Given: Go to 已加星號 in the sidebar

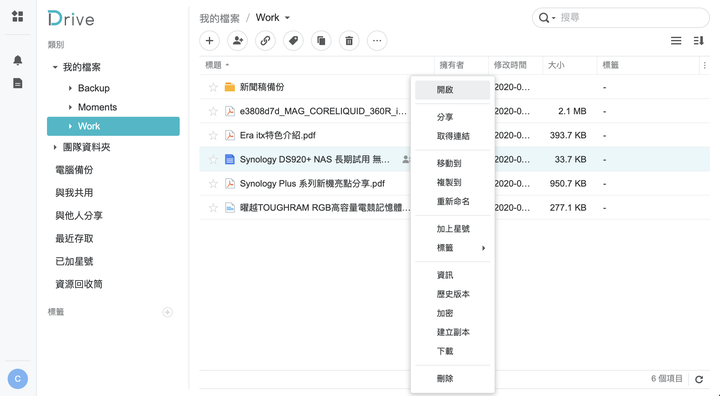Looking at the screenshot, I should (x=74, y=261).
